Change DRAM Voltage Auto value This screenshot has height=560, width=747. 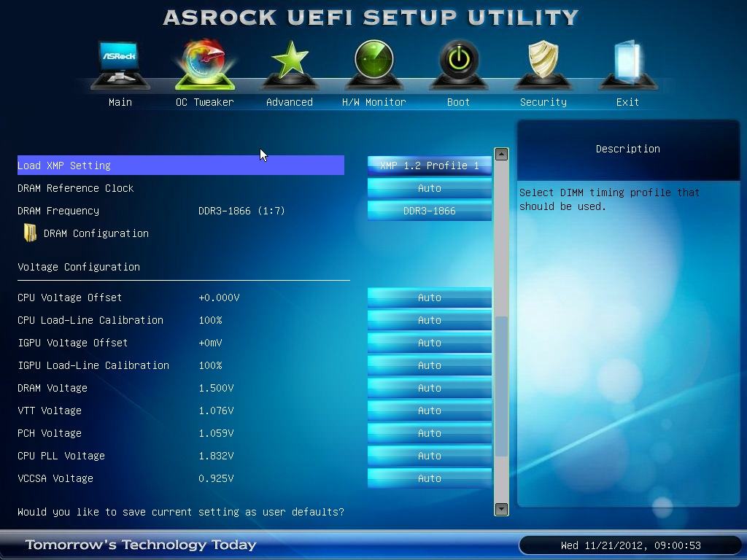click(x=430, y=388)
